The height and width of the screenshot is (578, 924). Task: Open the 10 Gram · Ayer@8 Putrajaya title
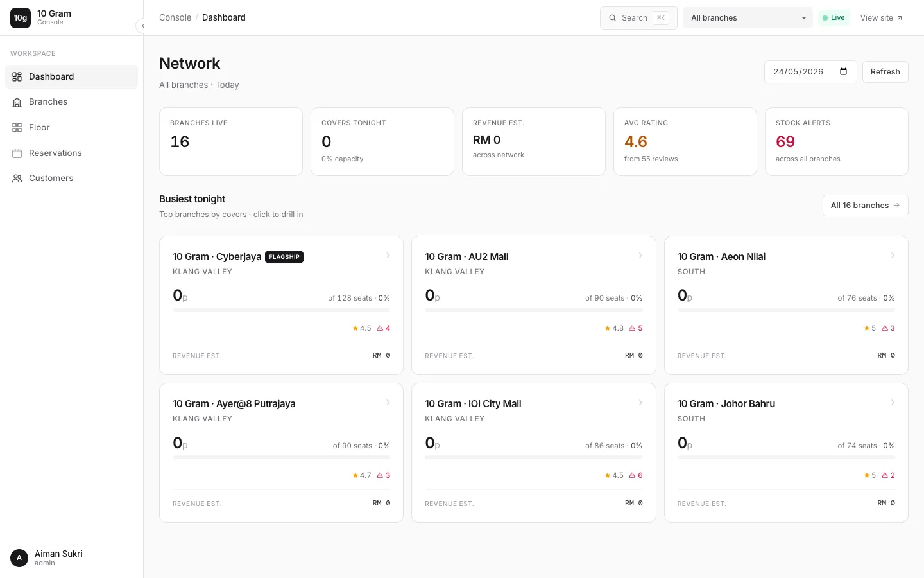[234, 404]
